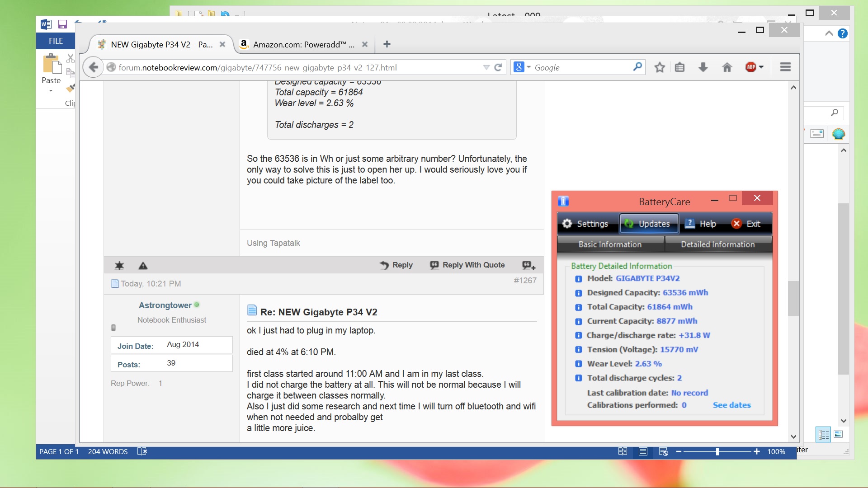Report post with warning triangle icon

pos(143,266)
